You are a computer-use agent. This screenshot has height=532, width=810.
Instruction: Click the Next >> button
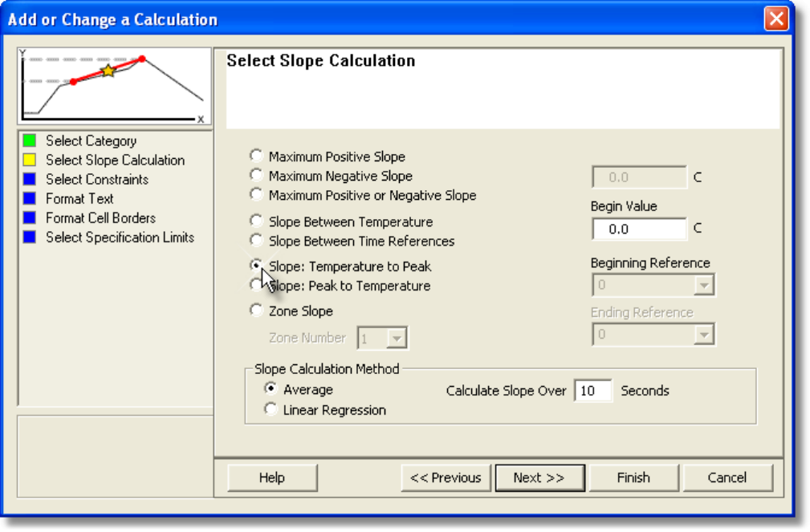(539, 478)
